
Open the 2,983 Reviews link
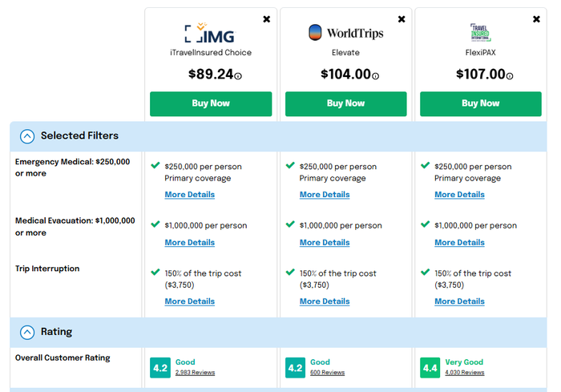pos(195,373)
